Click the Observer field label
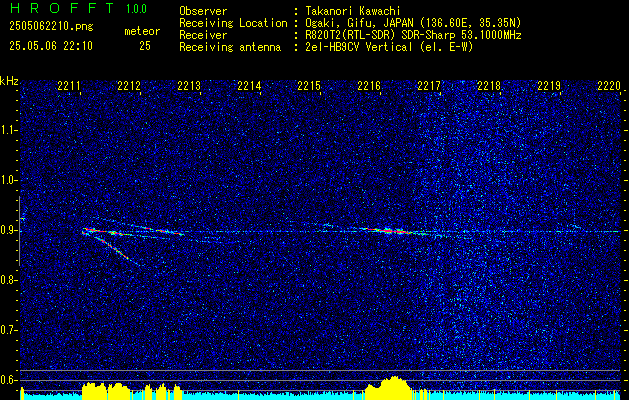Viewport: 629px width, 400px height. pyautogui.click(x=203, y=11)
